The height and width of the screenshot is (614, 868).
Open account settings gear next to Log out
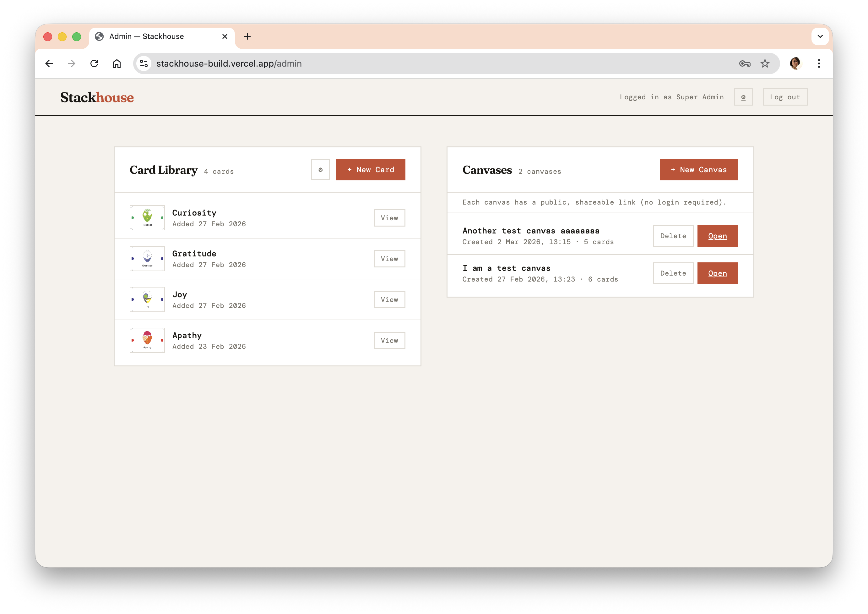[x=743, y=97]
